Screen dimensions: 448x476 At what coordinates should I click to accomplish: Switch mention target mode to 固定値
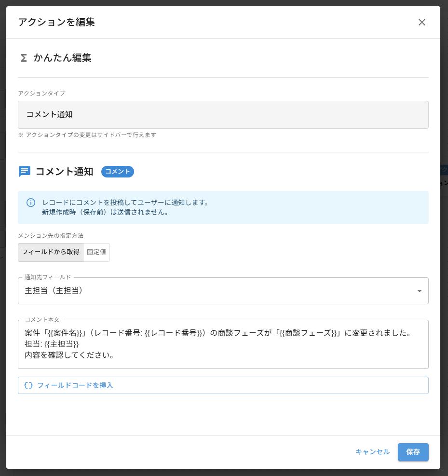click(x=96, y=252)
